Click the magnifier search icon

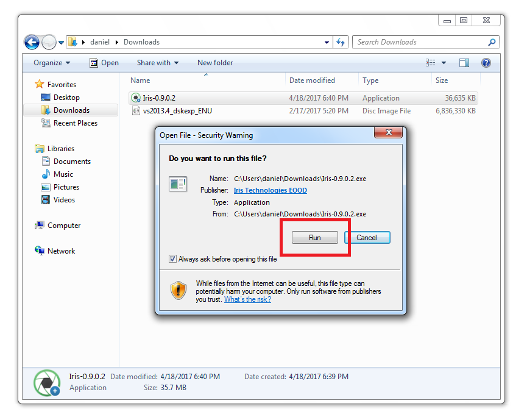click(x=492, y=43)
